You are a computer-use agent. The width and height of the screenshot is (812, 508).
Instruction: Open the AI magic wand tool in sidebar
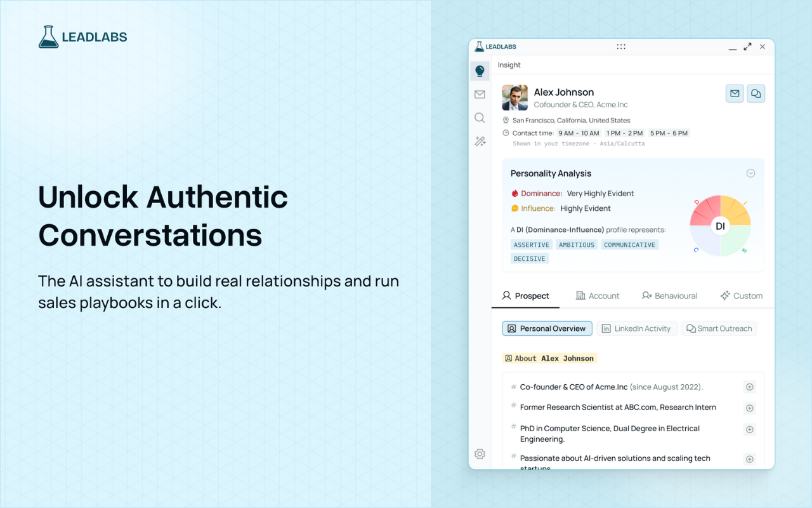click(480, 141)
